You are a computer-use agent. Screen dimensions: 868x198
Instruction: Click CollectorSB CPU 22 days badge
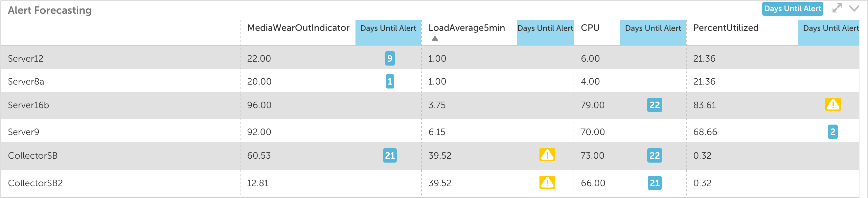coord(654,155)
